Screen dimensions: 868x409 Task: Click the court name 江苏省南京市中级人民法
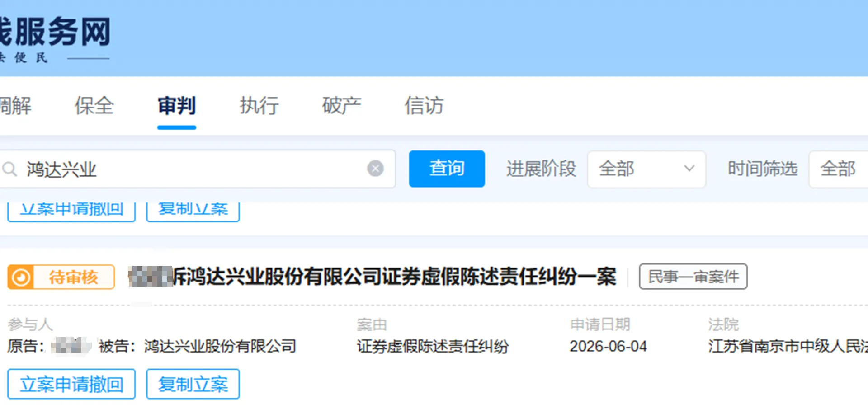pyautogui.click(x=788, y=346)
